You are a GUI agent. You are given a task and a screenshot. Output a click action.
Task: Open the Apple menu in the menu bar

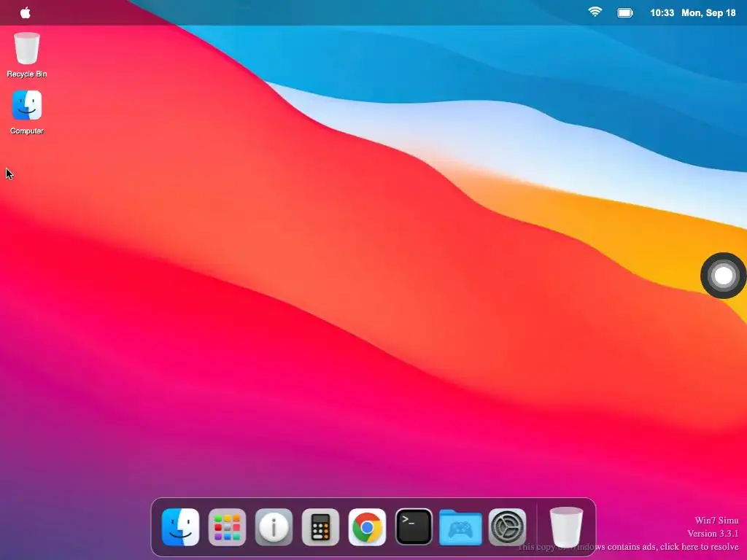(26, 13)
